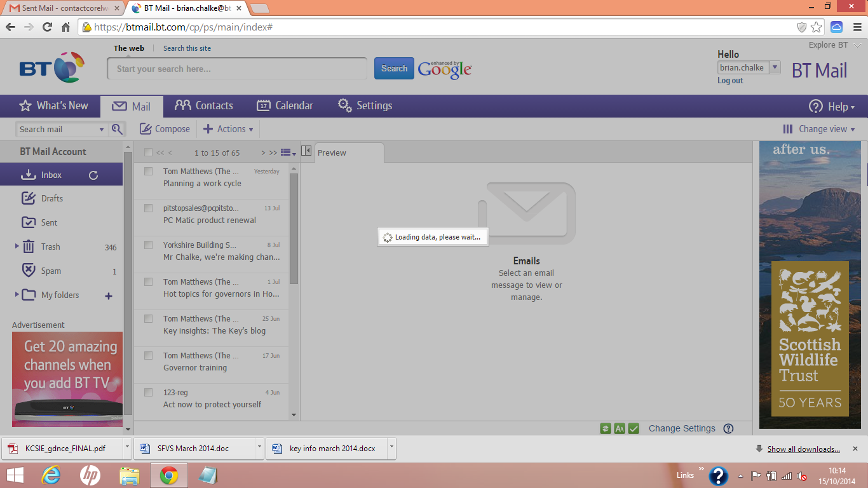Click the Start your search here field
The width and height of the screenshot is (868, 488).
click(236, 69)
